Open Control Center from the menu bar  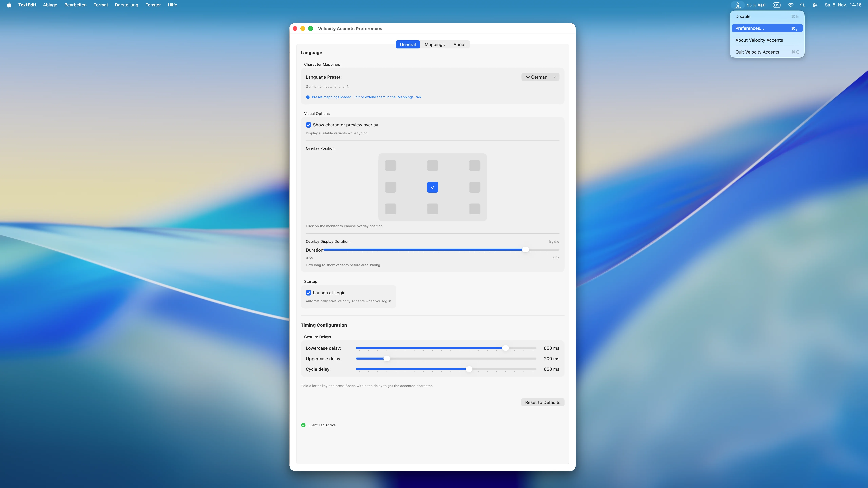click(x=815, y=5)
